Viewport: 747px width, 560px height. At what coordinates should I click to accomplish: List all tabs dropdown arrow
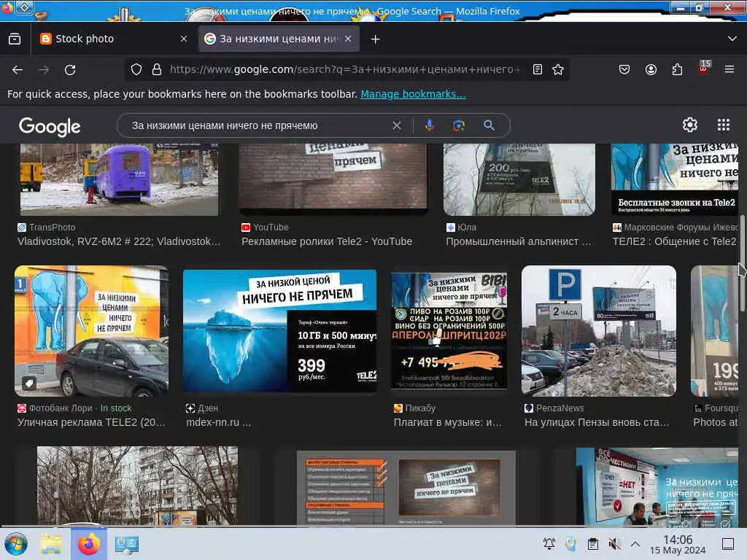(x=732, y=39)
